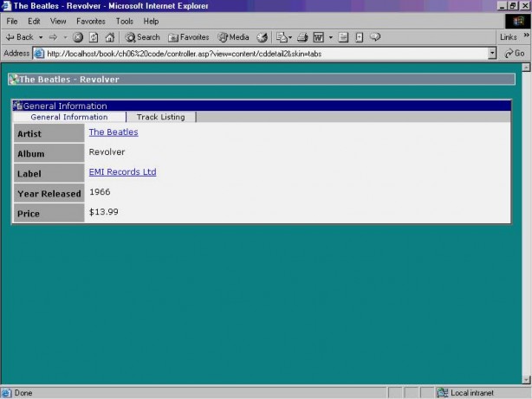Select the General Information tab
This screenshot has height=399, width=532.
[x=69, y=117]
